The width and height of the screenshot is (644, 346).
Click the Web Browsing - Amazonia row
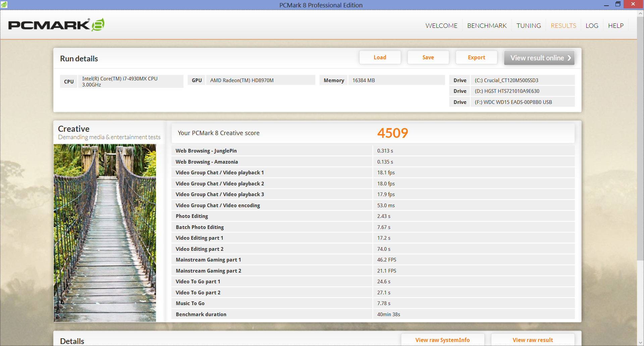(x=373, y=162)
